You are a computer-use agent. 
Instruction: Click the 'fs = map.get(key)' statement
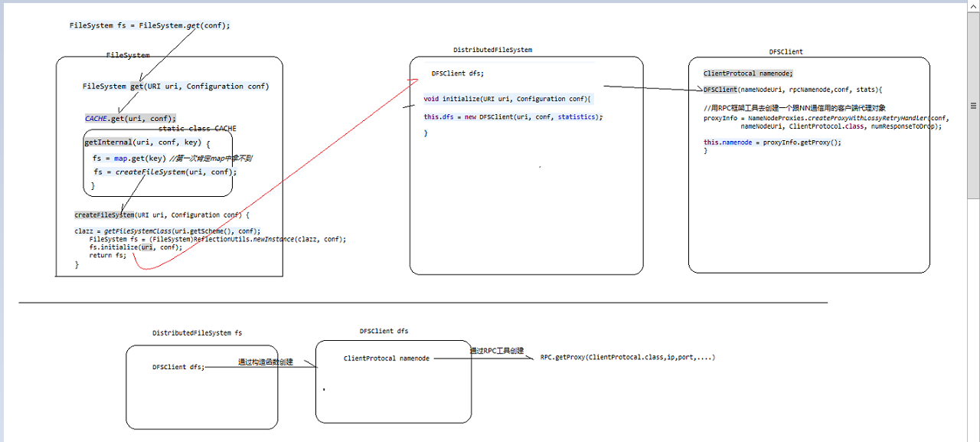129,159
